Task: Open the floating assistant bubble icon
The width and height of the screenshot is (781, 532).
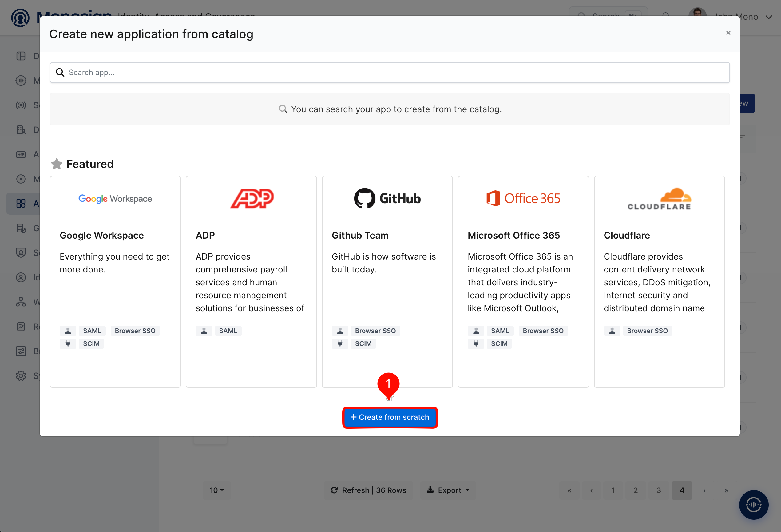Action: 753,504
